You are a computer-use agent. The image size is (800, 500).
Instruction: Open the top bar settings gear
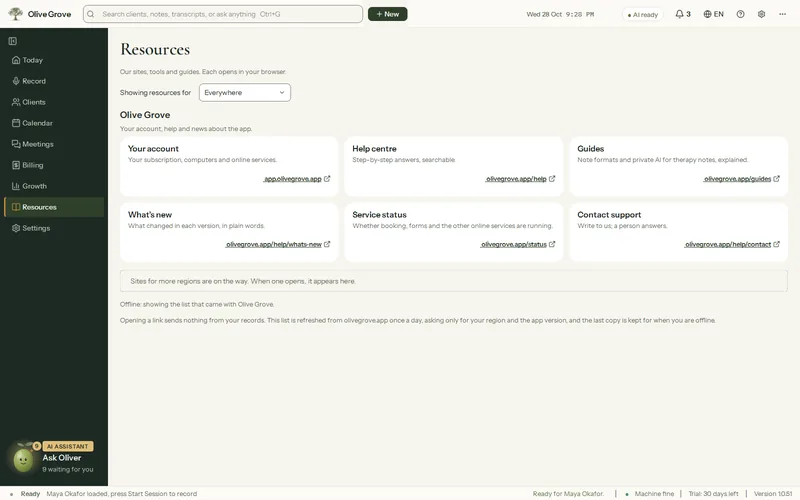761,14
